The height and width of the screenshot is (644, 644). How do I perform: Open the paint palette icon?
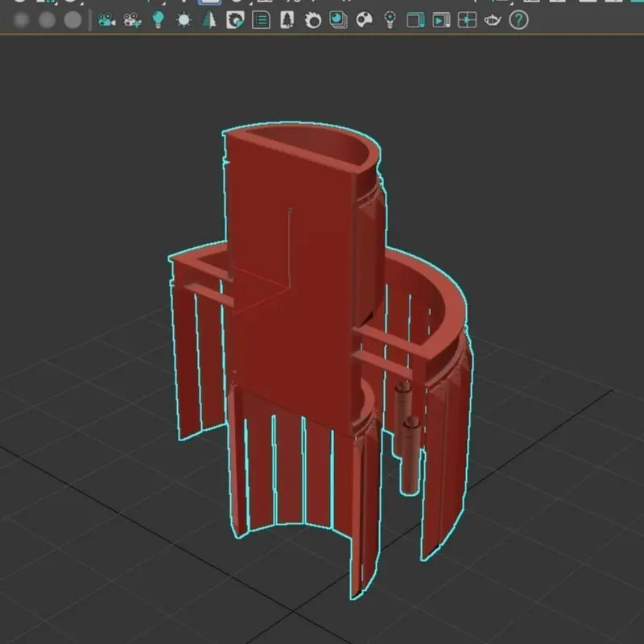(x=364, y=19)
